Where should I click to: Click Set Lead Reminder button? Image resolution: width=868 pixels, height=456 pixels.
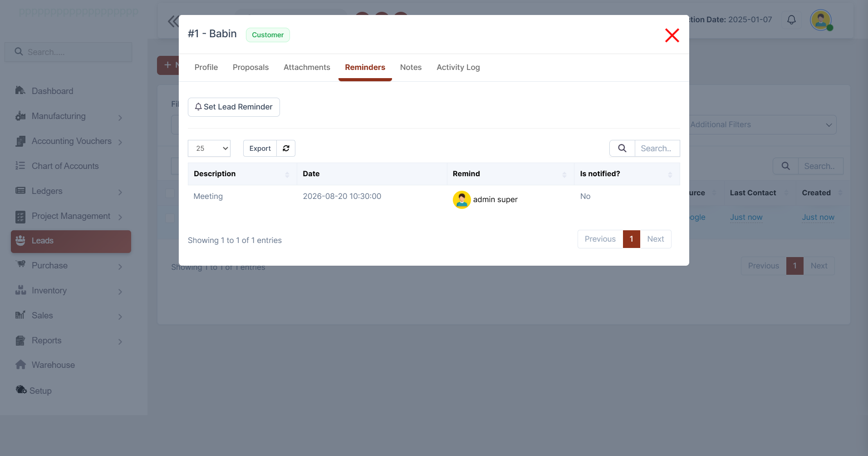(x=234, y=107)
